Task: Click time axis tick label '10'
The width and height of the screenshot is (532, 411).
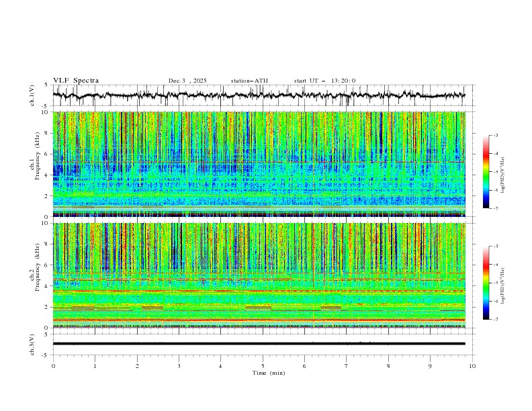Action: (472, 366)
